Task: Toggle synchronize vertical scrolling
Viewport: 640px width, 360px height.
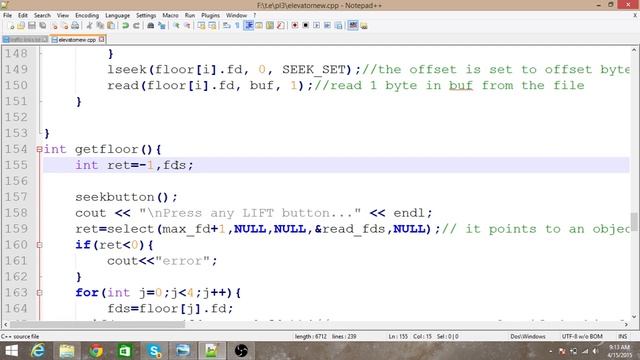Action: (201, 26)
